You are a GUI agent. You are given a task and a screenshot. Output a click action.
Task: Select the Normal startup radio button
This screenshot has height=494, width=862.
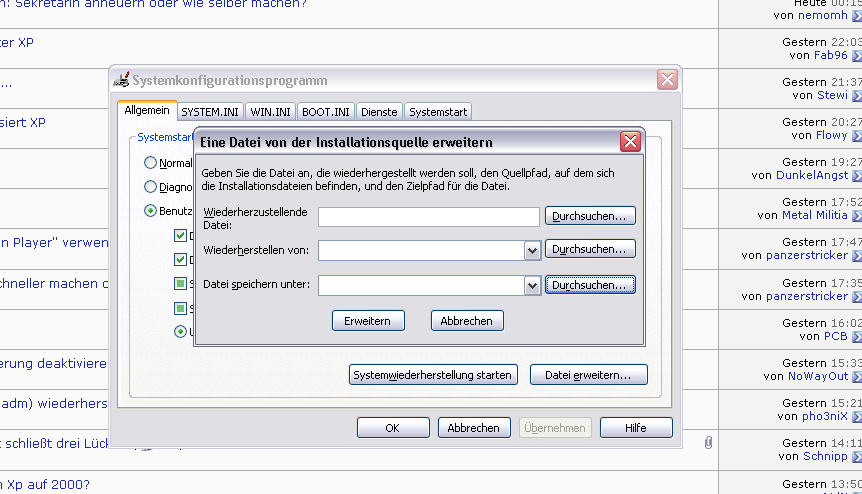coord(150,163)
